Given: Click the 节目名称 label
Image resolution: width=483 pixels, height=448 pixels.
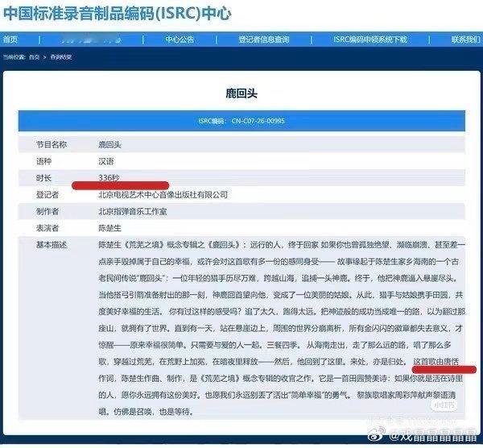Looking at the screenshot, I should [52, 144].
